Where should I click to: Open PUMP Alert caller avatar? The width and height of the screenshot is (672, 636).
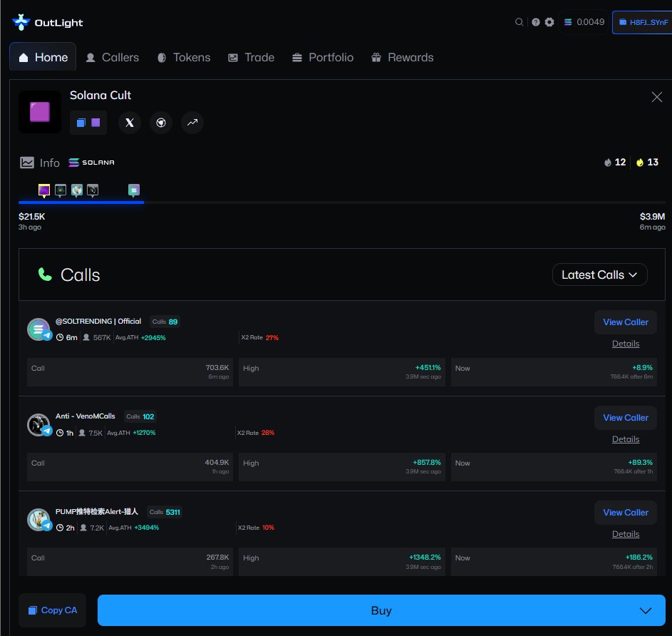pos(39,519)
